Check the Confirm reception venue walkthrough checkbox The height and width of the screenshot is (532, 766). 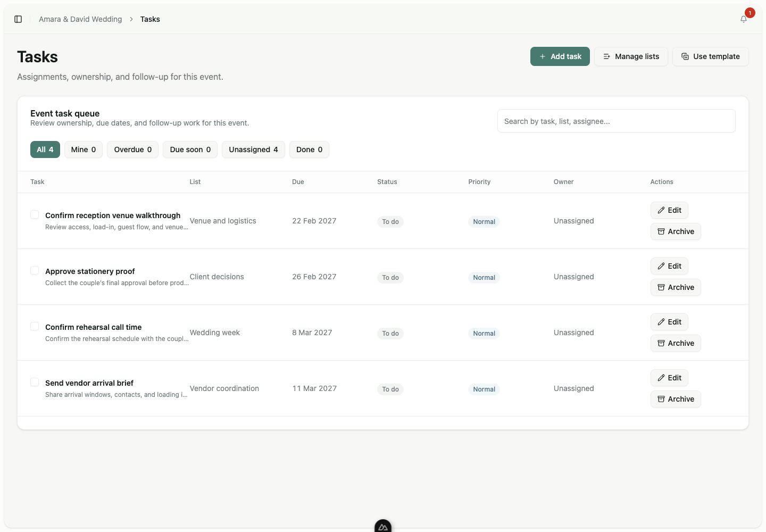pyautogui.click(x=35, y=214)
